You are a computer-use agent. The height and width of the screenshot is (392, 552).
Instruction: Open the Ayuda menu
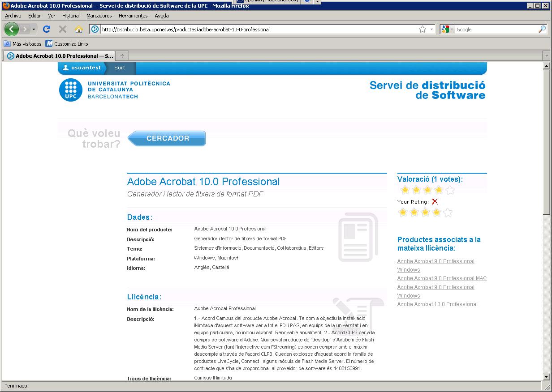pyautogui.click(x=162, y=16)
